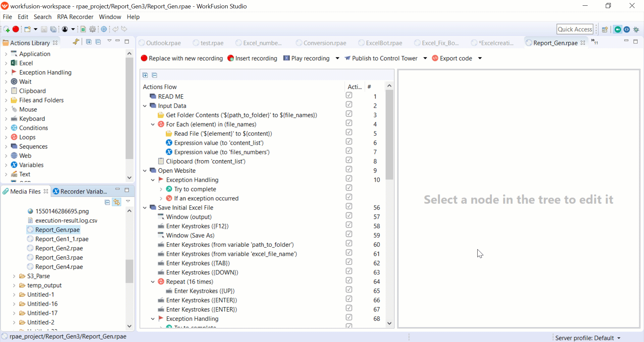The width and height of the screenshot is (644, 342).
Task: Expand the Keyboard category in Actions Library
Action: [x=6, y=119]
